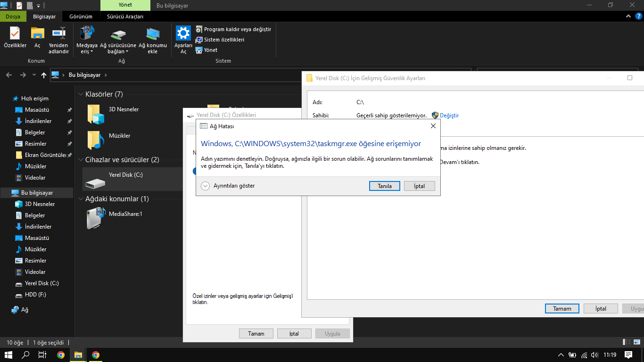Open the Dosya menu tab
644x362 pixels.
point(13,16)
